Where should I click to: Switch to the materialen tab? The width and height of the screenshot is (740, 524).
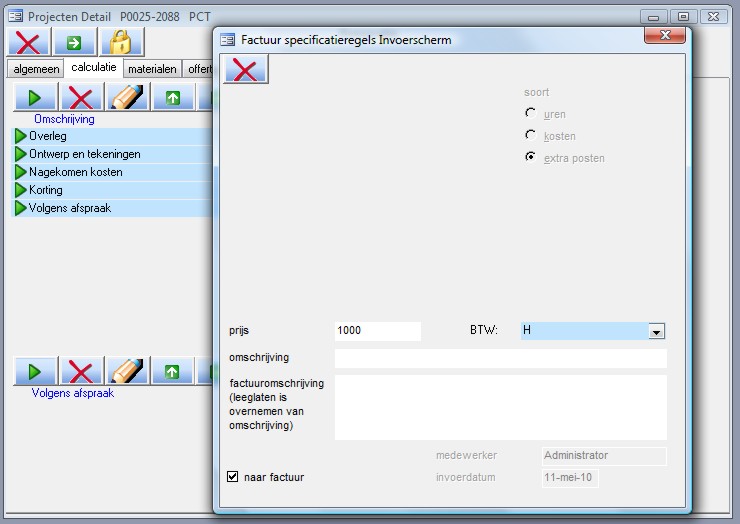tap(152, 69)
